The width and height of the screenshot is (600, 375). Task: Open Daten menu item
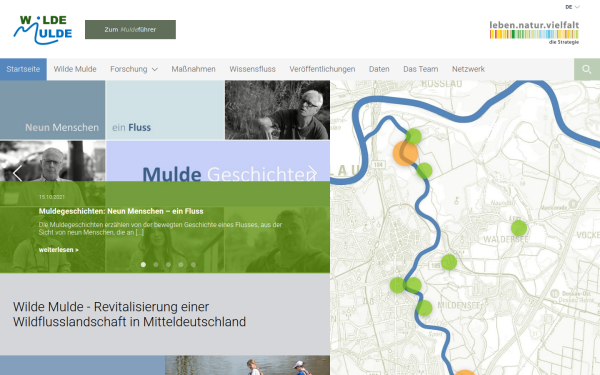[379, 69]
